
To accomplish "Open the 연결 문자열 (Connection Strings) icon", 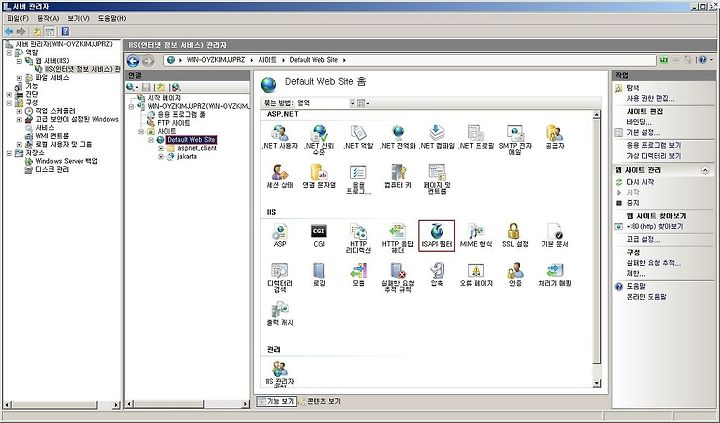I will (319, 176).
